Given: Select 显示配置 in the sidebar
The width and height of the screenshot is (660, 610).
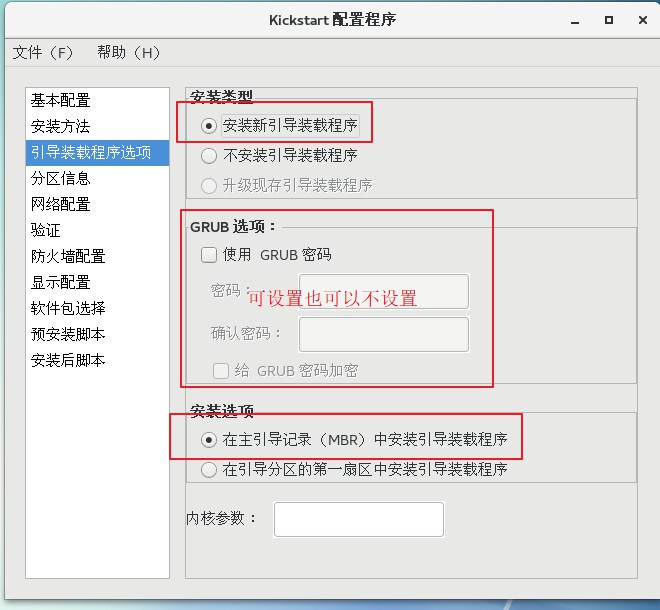Looking at the screenshot, I should (x=97, y=282).
